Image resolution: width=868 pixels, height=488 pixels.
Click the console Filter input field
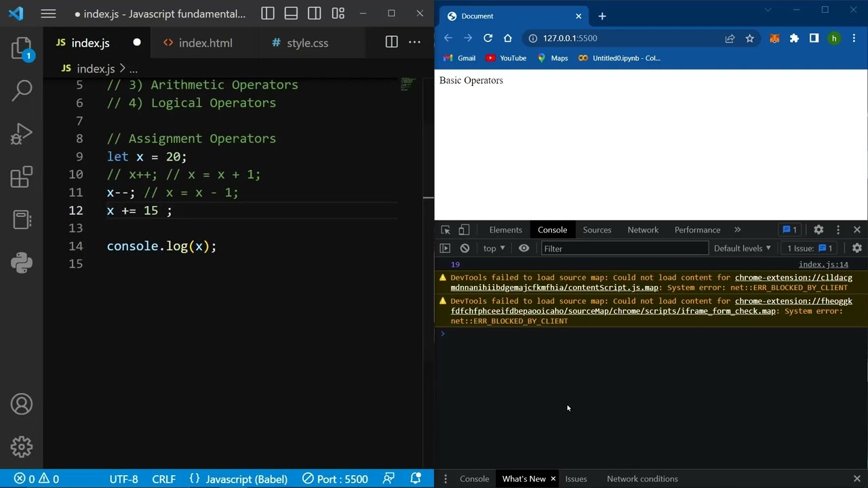(624, 249)
